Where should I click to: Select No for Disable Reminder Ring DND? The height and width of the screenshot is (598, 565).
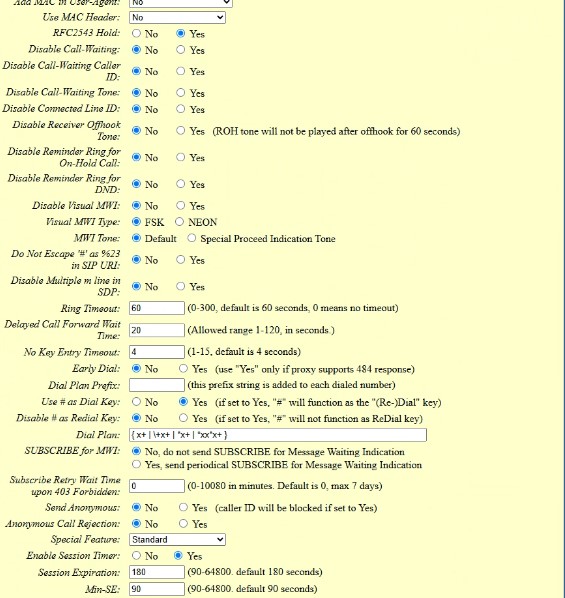136,184
